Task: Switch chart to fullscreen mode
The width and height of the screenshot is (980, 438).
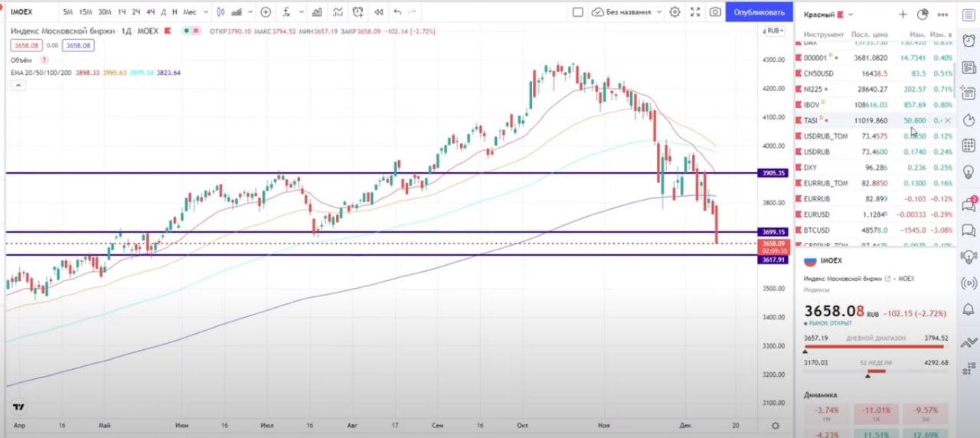Action: 695,12
